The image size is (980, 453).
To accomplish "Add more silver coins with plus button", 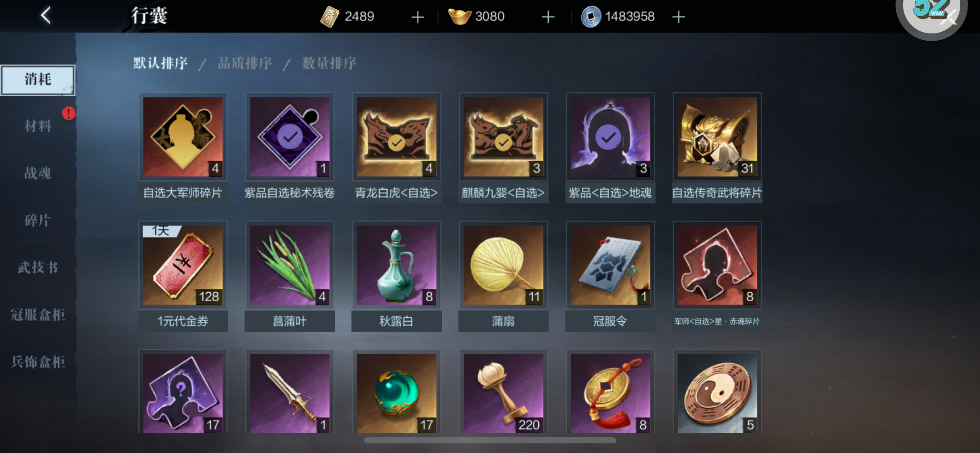I will pyautogui.click(x=678, y=17).
